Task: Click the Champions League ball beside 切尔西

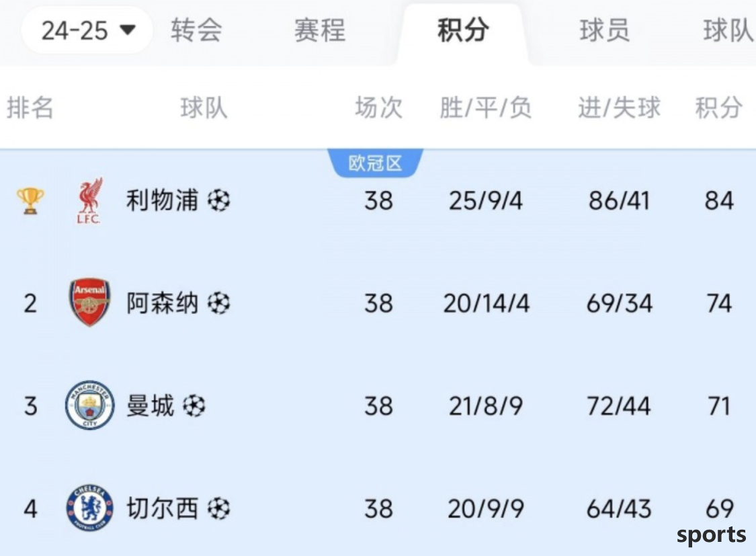Action: (x=219, y=509)
